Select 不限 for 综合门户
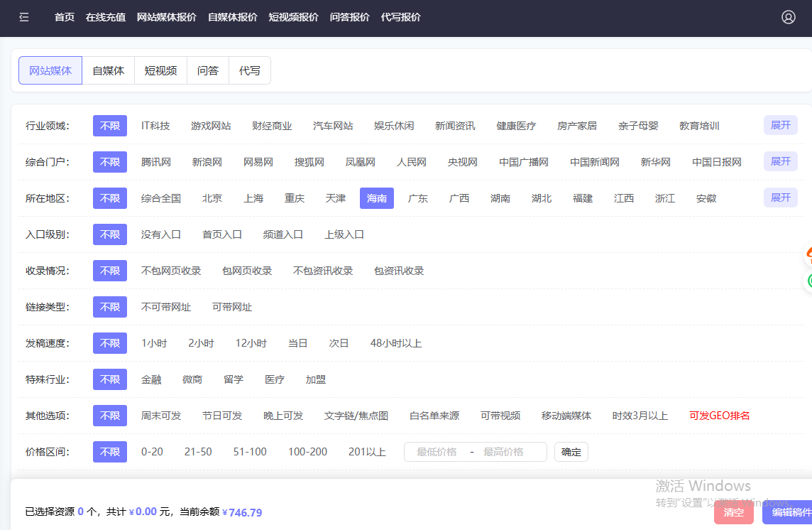 (x=110, y=162)
